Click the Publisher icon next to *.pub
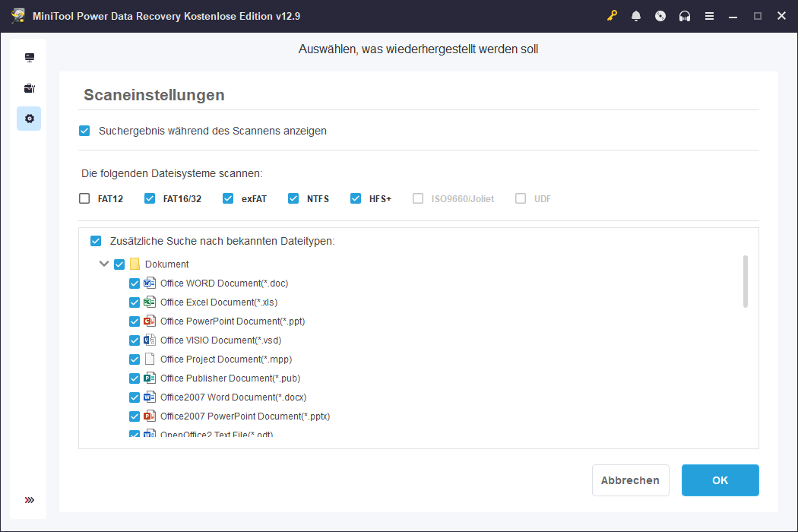798x532 pixels. click(149, 378)
